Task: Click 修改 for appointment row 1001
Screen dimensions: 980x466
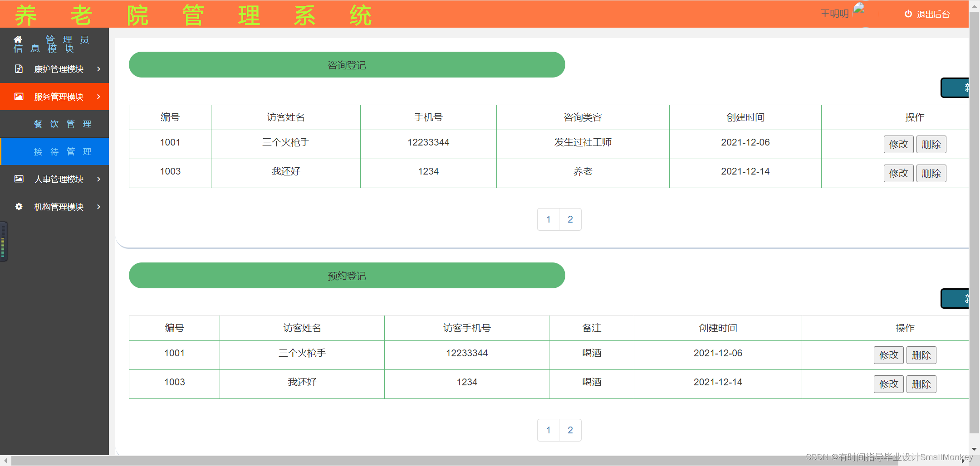Action: pyautogui.click(x=888, y=355)
